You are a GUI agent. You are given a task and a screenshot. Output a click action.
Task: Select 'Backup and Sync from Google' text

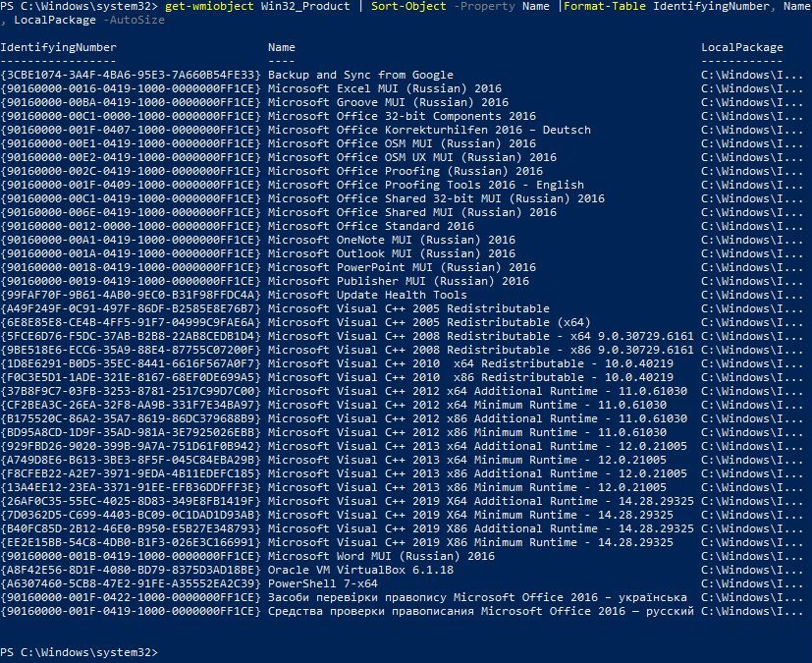(x=360, y=75)
